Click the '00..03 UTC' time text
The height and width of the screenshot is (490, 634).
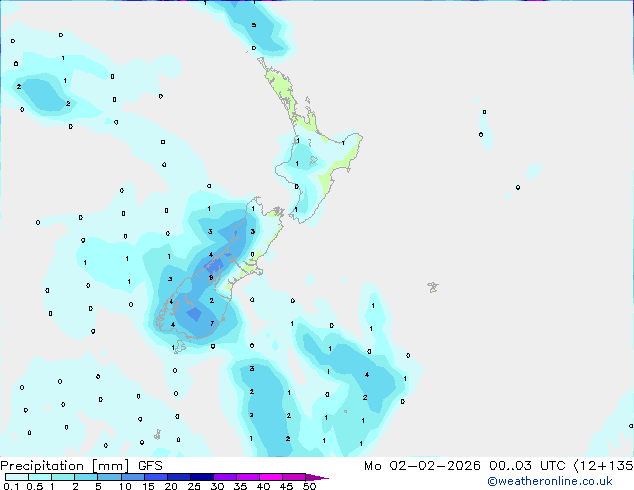[x=526, y=466]
